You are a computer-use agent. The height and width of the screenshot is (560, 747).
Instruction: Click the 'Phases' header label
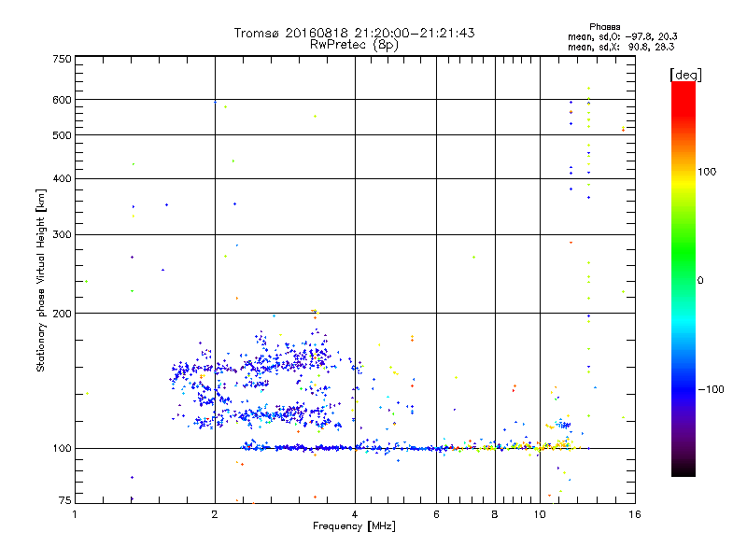[x=604, y=27]
